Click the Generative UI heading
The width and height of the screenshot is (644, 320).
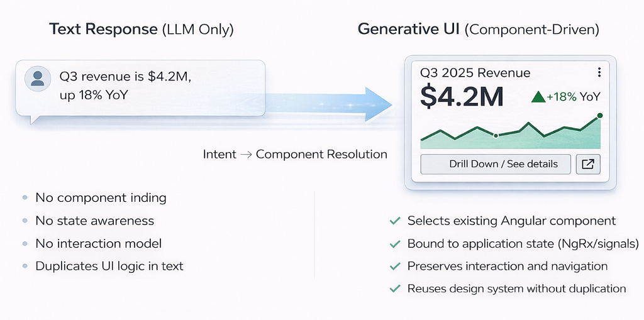coord(479,30)
